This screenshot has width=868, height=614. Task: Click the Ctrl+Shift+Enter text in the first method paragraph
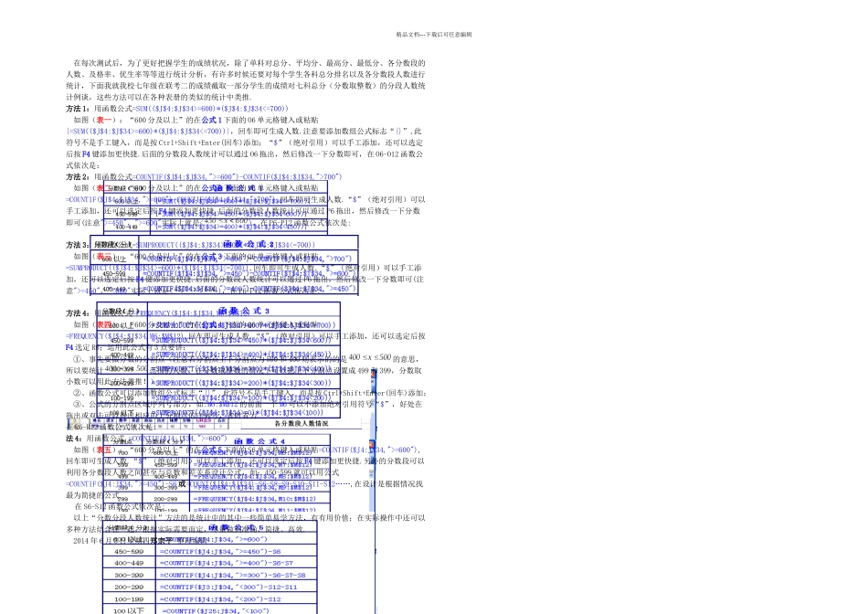coord(186,143)
